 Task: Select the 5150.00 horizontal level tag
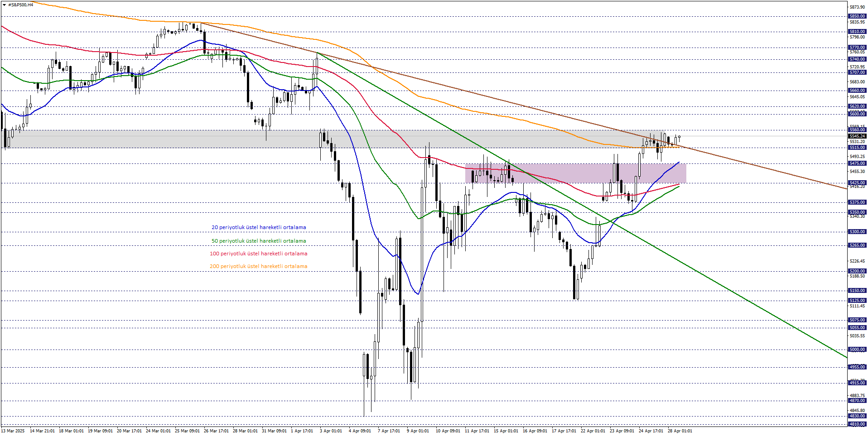(857, 291)
